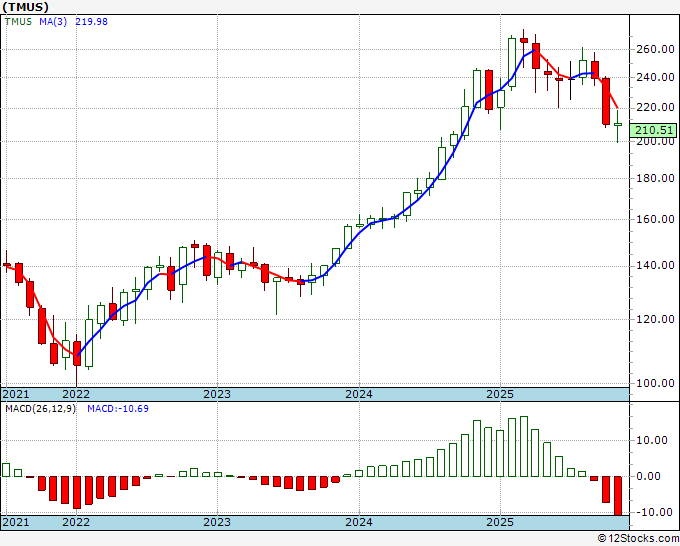Click the tallest green MACD histogram bar

click(523, 446)
